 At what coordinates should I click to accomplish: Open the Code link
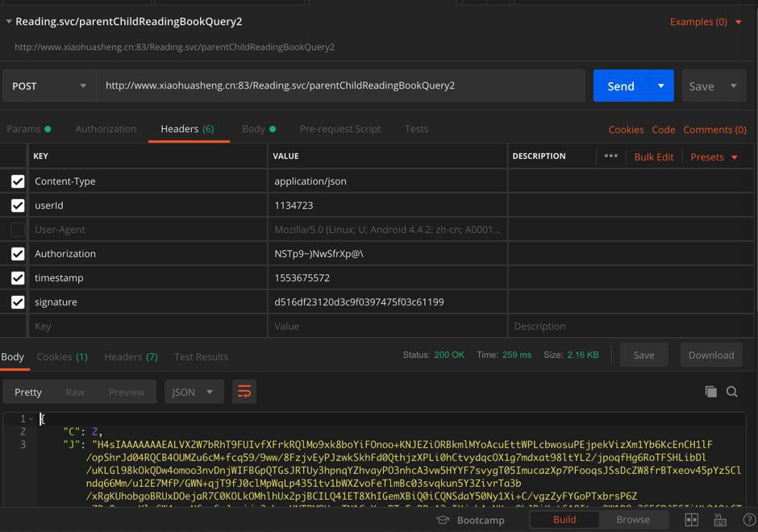pyautogui.click(x=663, y=130)
